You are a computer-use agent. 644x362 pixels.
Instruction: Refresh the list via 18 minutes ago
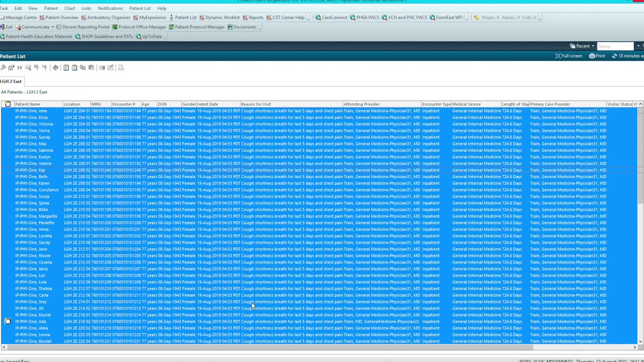pos(628,56)
